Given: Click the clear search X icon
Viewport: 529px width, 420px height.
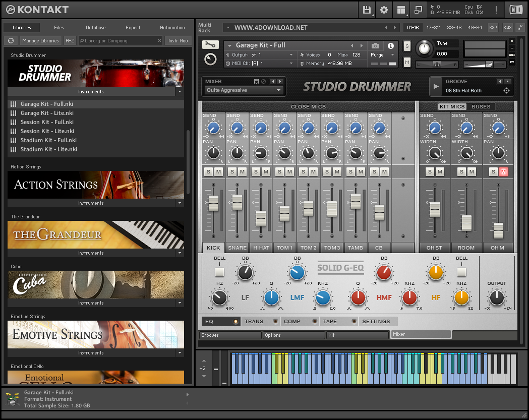Looking at the screenshot, I should (159, 40).
